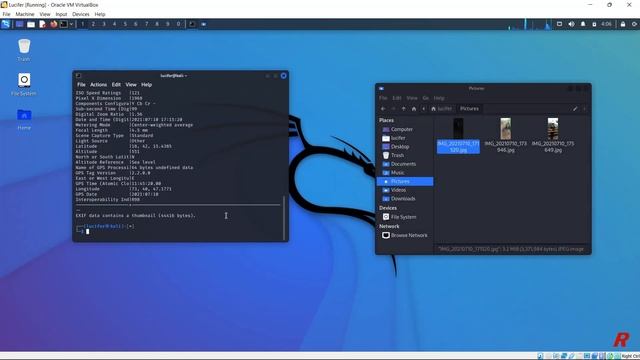640x360 pixels.
Task: Open the file manager Edit menu
Action: pyautogui.click(x=397, y=98)
